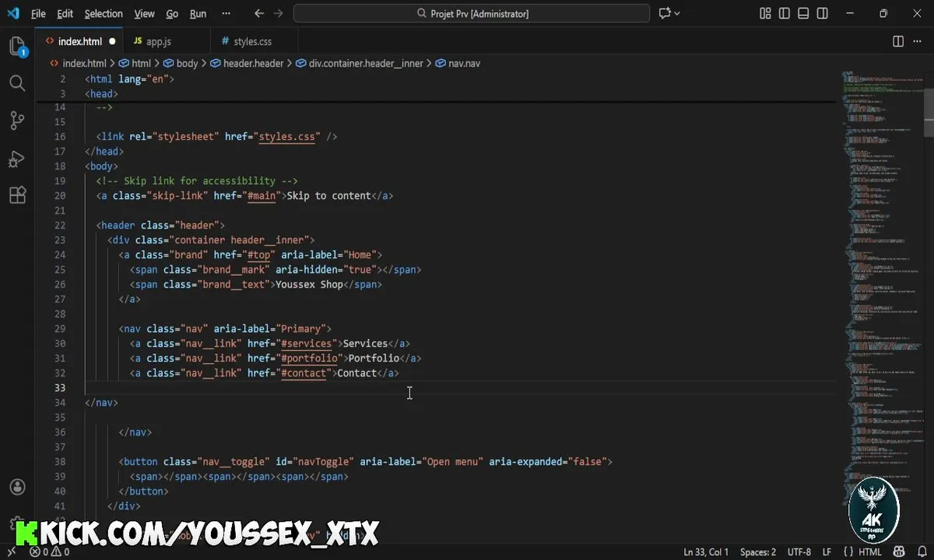Image resolution: width=934 pixels, height=560 pixels.
Task: Show more menus with the ellipsis
Action: [226, 13]
